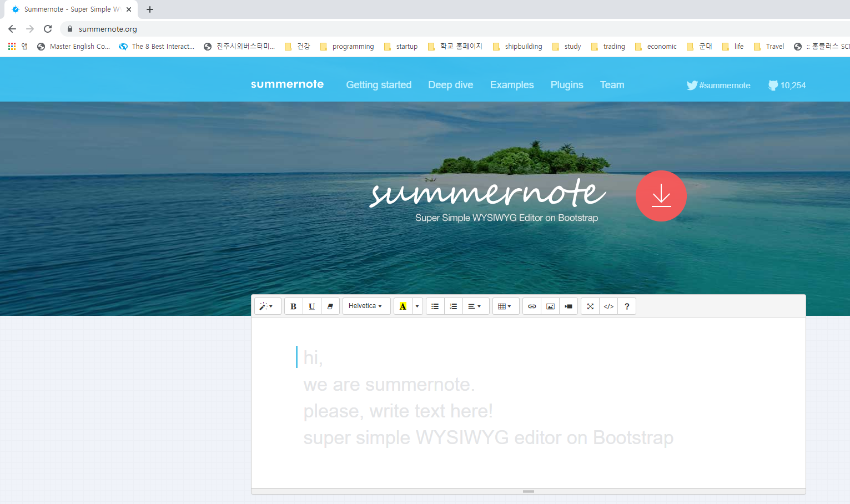Open the trading bookmarks folder
The height and width of the screenshot is (504, 850).
click(608, 47)
